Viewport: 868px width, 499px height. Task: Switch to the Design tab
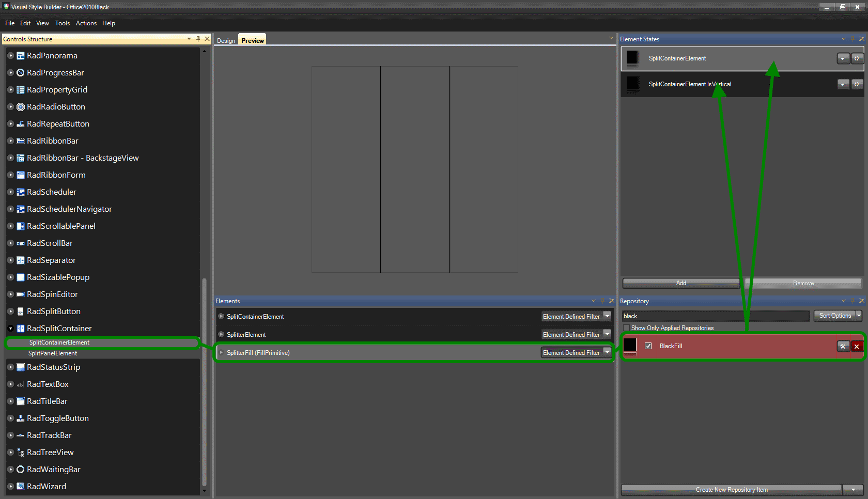click(226, 40)
